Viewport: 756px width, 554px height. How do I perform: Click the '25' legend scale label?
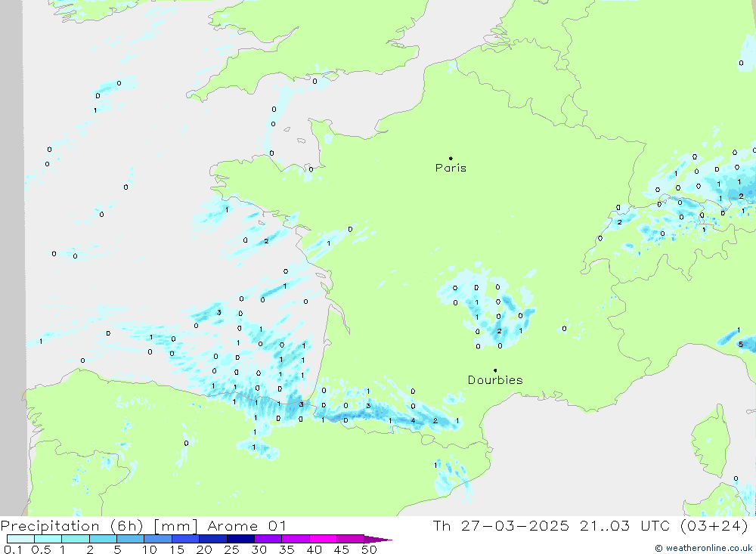[232, 549]
